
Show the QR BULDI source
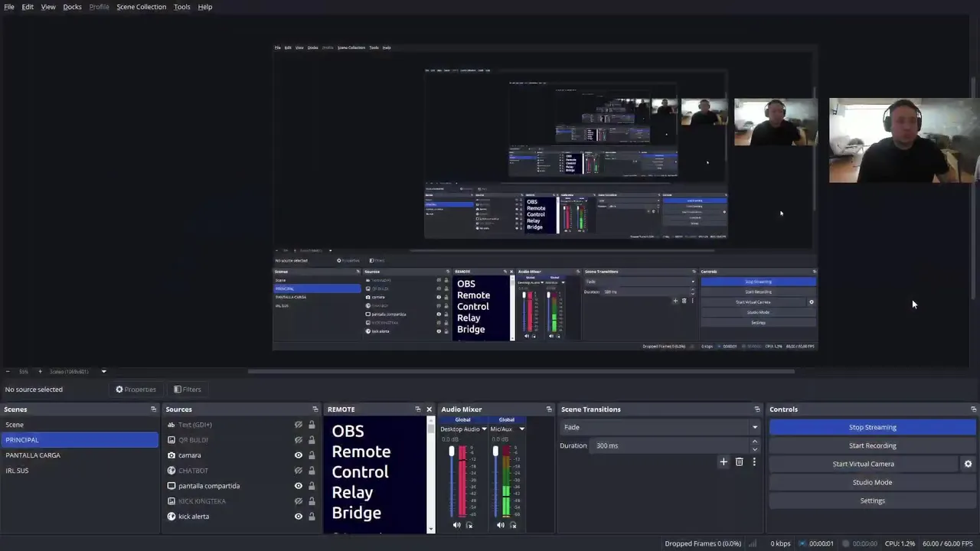tap(299, 440)
